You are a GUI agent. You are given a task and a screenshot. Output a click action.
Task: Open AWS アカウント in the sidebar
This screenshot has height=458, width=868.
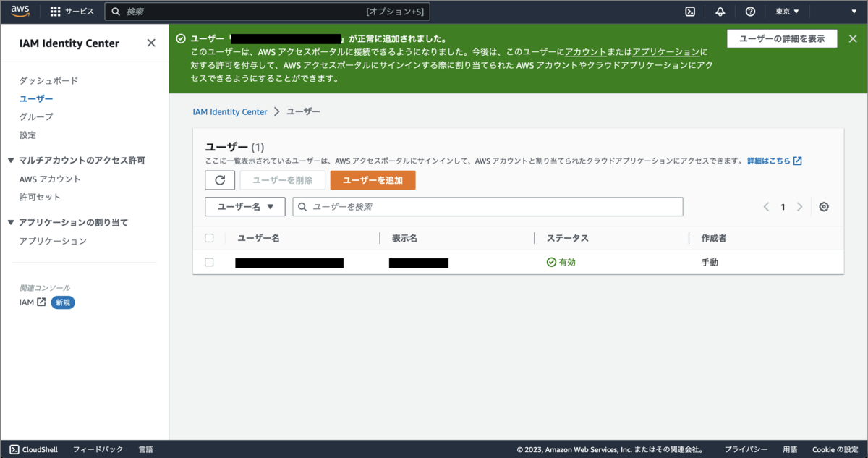pos(50,179)
